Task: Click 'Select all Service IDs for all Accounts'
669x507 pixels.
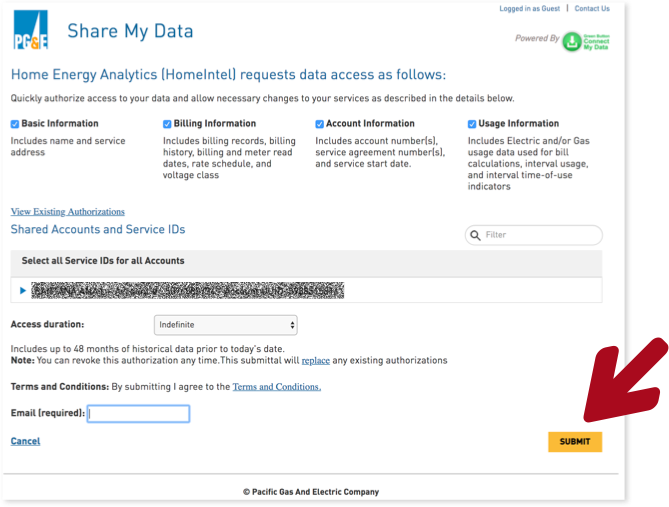Action: tap(103, 261)
